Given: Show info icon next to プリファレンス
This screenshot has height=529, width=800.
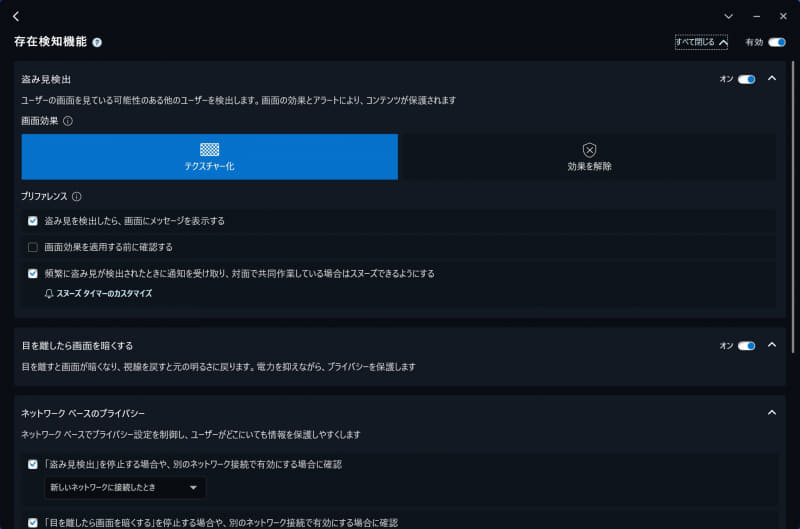Looking at the screenshot, I should [77, 196].
